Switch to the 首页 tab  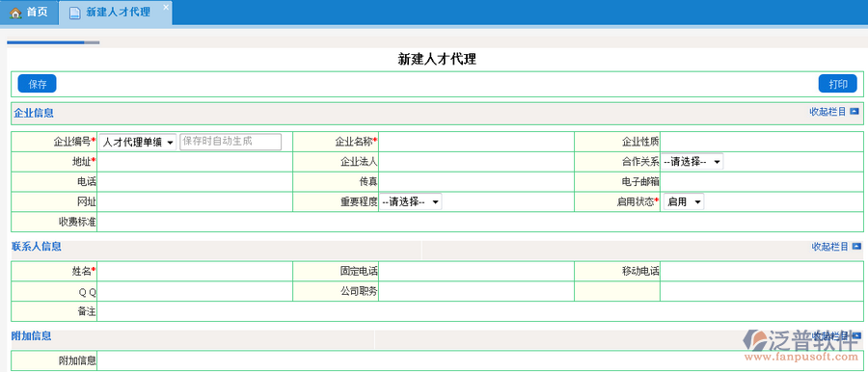tap(29, 13)
